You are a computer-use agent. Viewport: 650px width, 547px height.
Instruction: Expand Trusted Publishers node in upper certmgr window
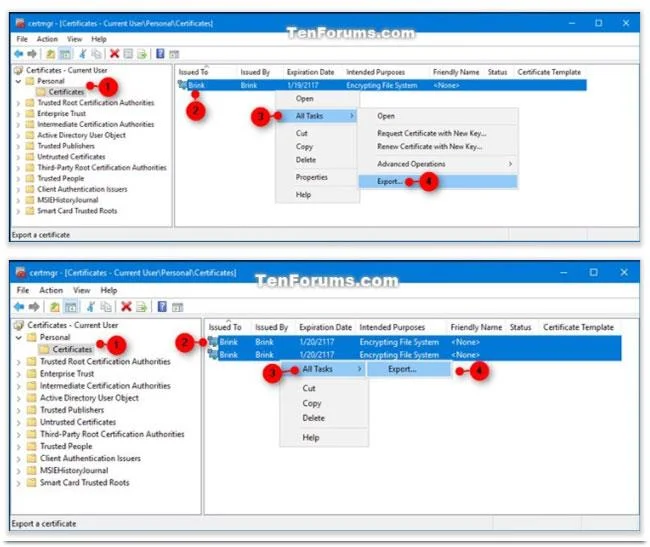pyautogui.click(x=18, y=146)
